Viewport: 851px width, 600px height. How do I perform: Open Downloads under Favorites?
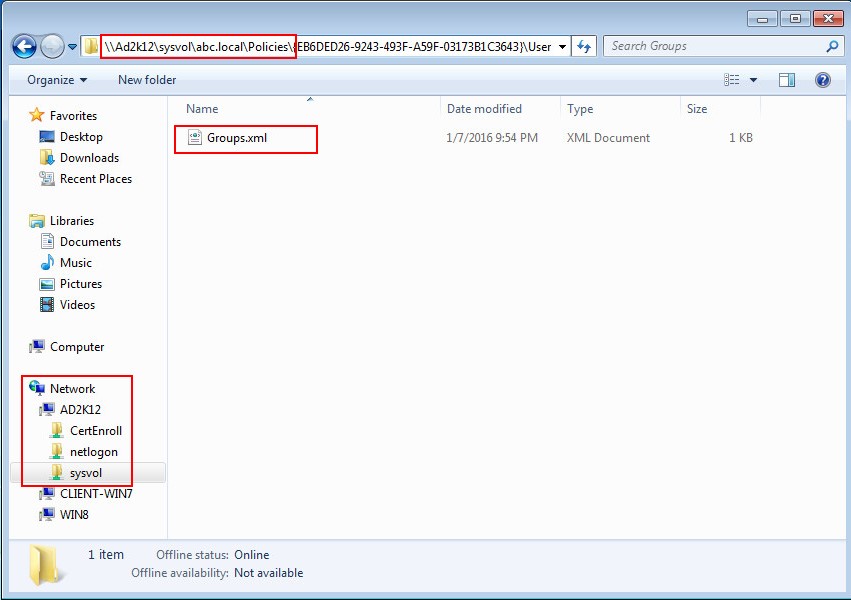pos(90,158)
